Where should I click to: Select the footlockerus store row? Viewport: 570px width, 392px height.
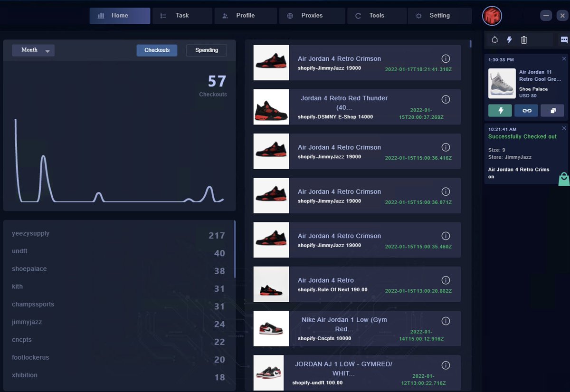pyautogui.click(x=119, y=358)
